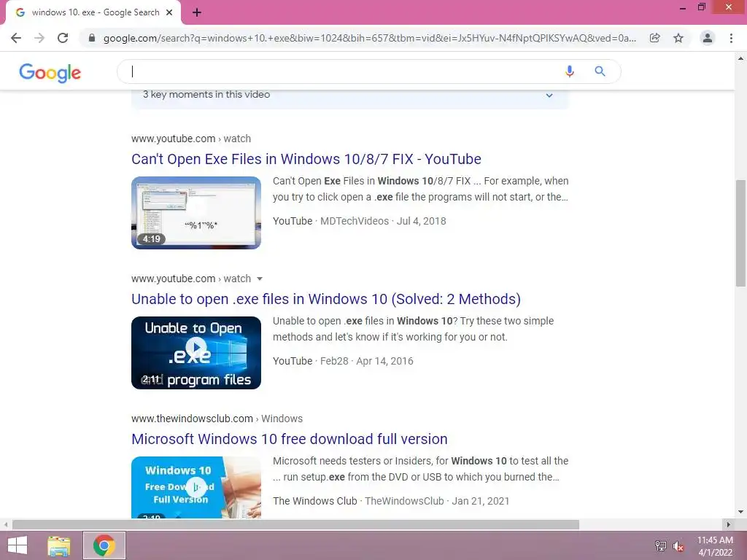This screenshot has height=560, width=747.
Task: Open dropdown arrow beside second youtube.com watch
Action: pos(260,279)
